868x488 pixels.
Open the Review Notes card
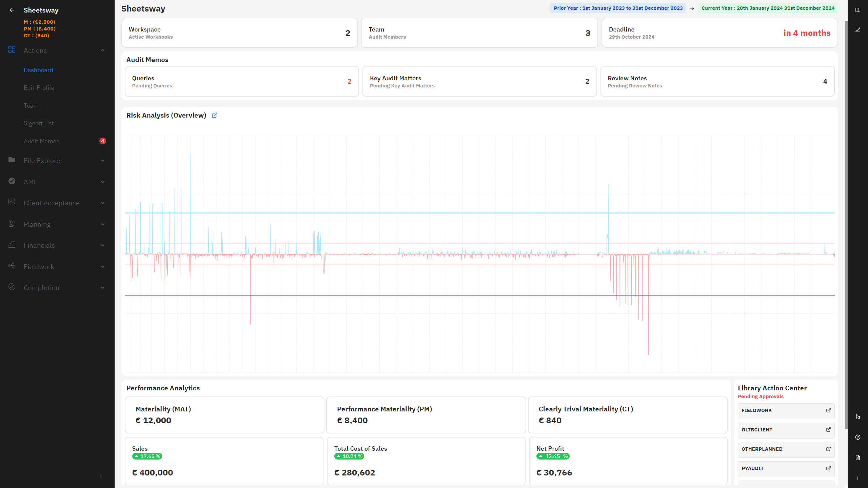tap(717, 82)
